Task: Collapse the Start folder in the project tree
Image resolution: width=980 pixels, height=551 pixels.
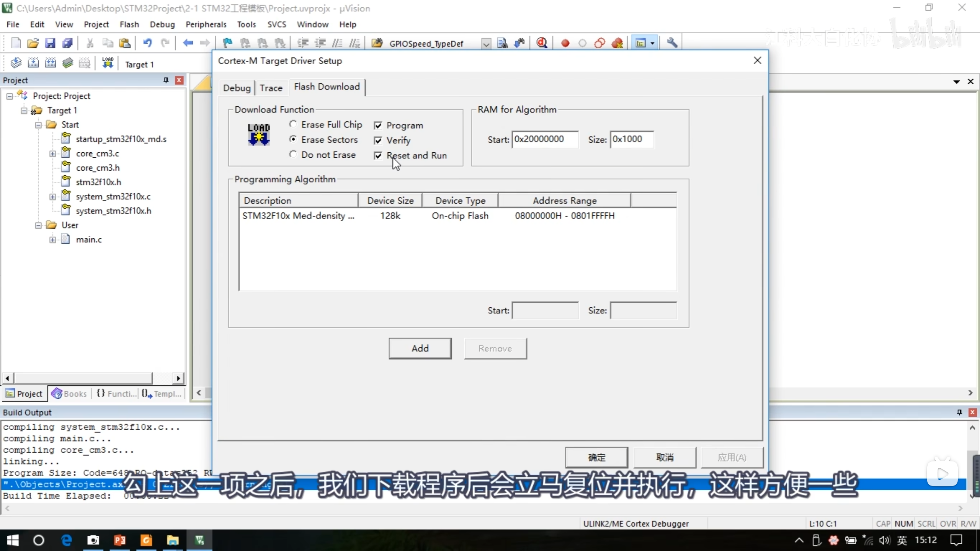Action: point(38,125)
